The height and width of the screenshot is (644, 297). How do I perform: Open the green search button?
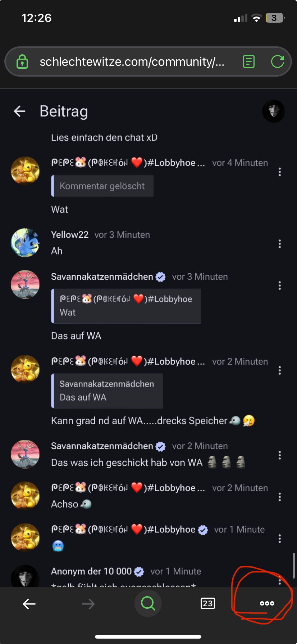click(x=148, y=603)
